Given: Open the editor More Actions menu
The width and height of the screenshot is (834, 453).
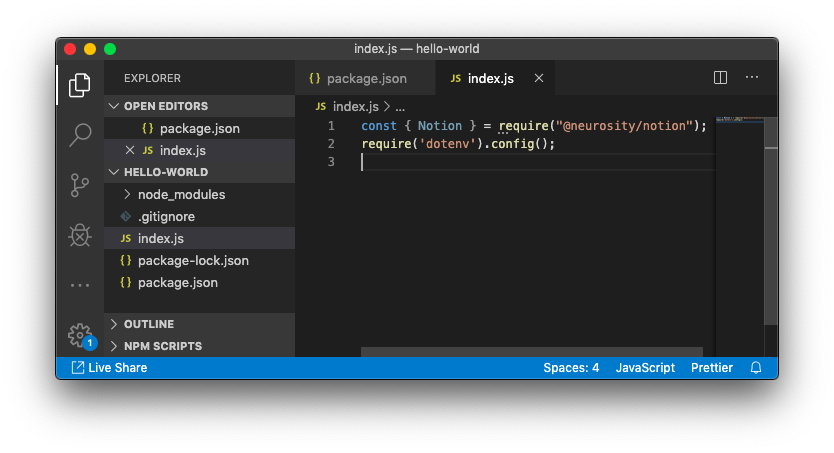Looking at the screenshot, I should coord(752,78).
